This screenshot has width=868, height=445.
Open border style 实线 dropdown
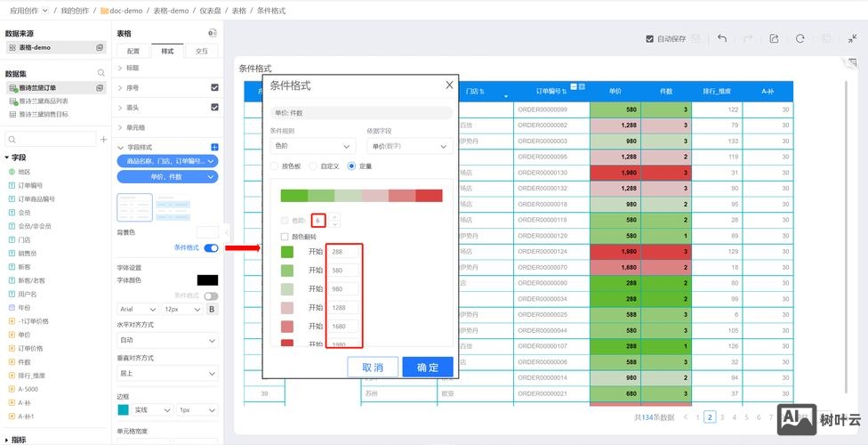152,410
